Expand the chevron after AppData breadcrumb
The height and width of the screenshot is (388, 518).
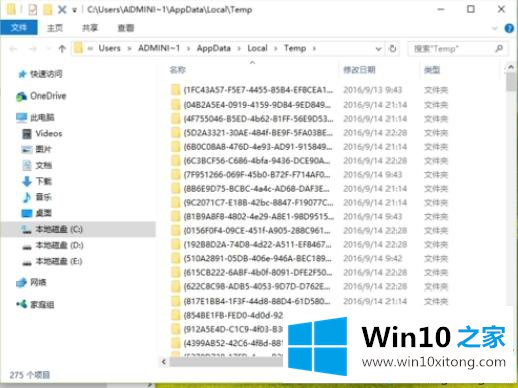pyautogui.click(x=239, y=49)
